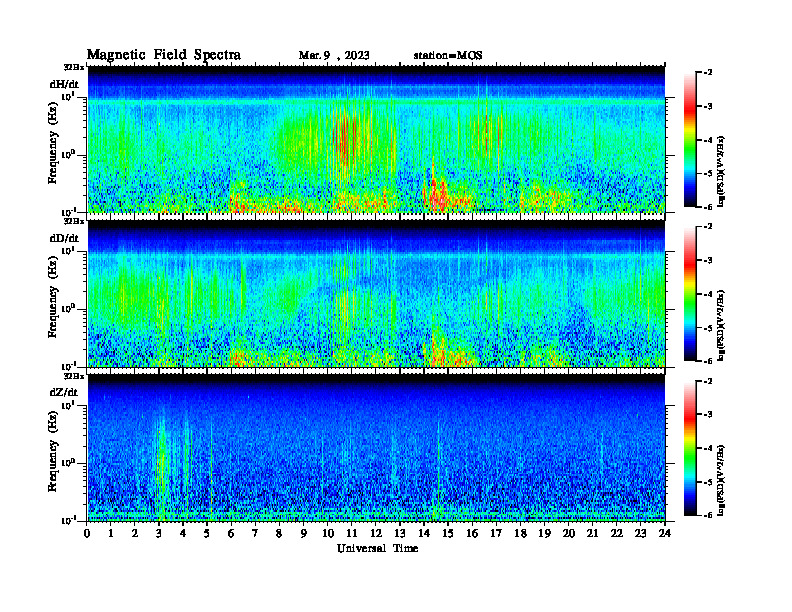
Task: Click the dD/dt spectrogram plot
Action: click(376, 293)
